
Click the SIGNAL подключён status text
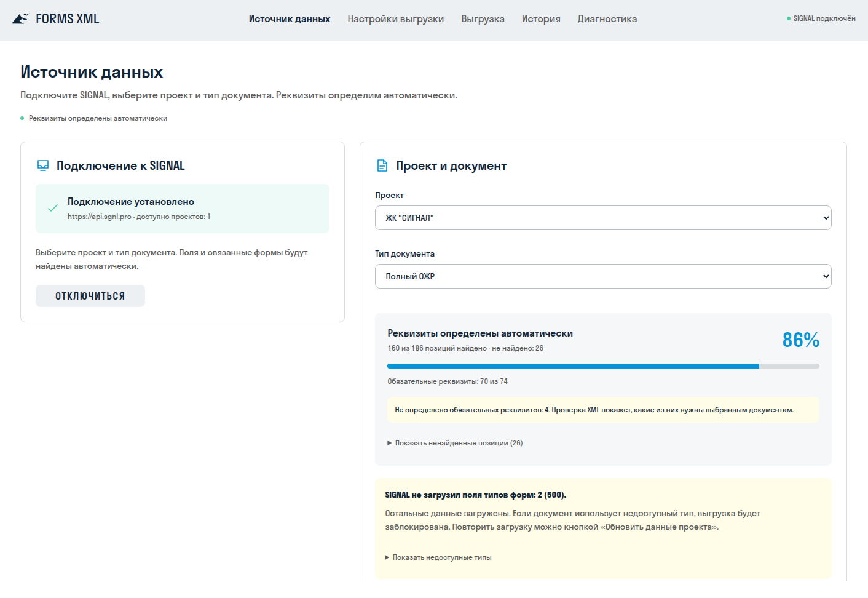[824, 18]
